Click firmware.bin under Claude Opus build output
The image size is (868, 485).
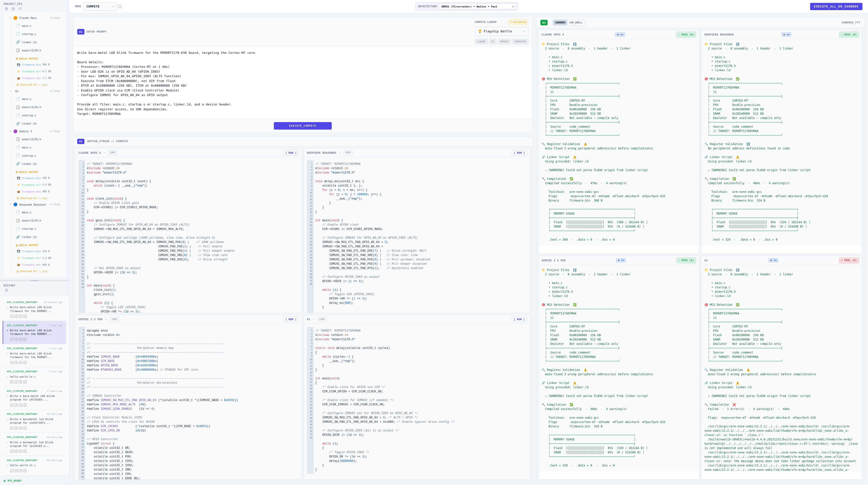tap(31, 65)
